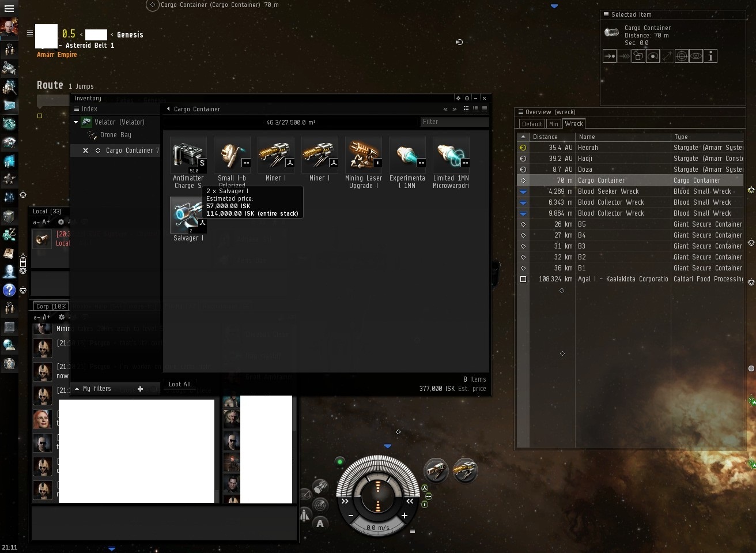Select the Antimatter Charge S item
Image resolution: width=756 pixels, height=553 pixels.
point(188,163)
